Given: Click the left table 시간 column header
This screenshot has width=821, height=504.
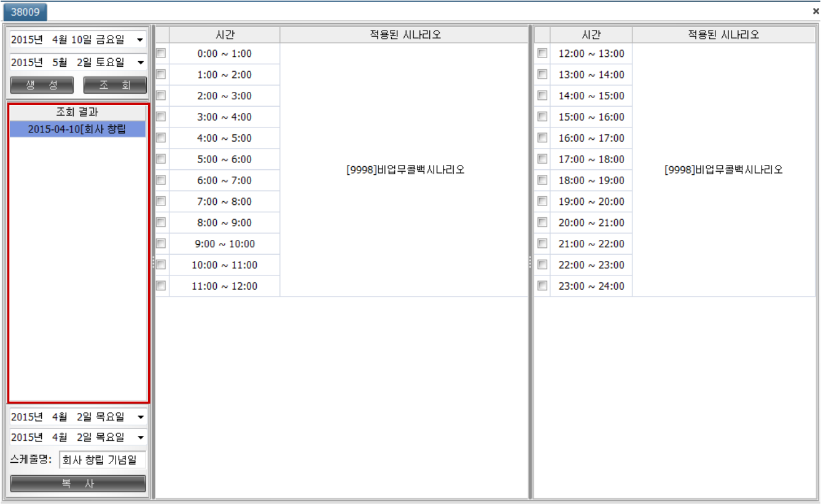Looking at the screenshot, I should 224,35.
